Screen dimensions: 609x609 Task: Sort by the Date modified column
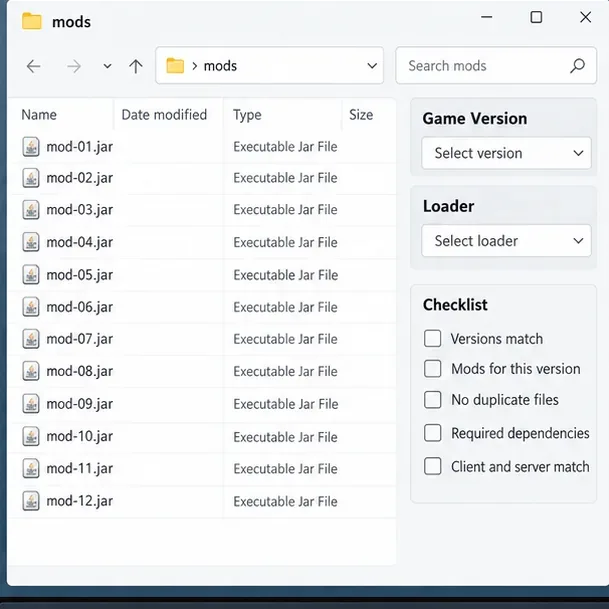click(164, 115)
